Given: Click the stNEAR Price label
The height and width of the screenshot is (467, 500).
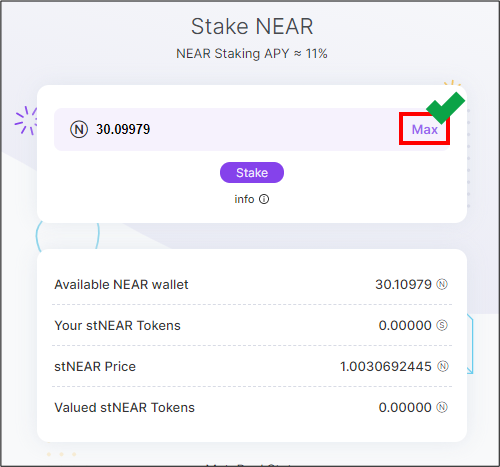Looking at the screenshot, I should (x=95, y=367).
